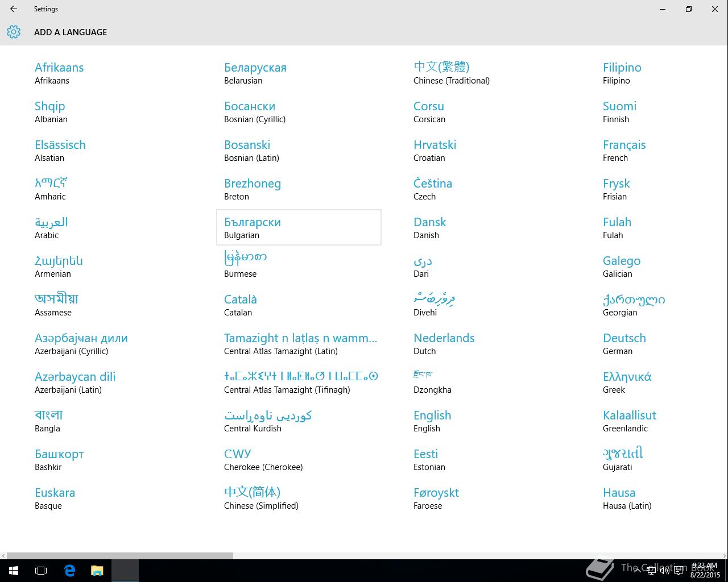Go back with the arrow icon
This screenshot has width=728, height=582.
[x=14, y=9]
